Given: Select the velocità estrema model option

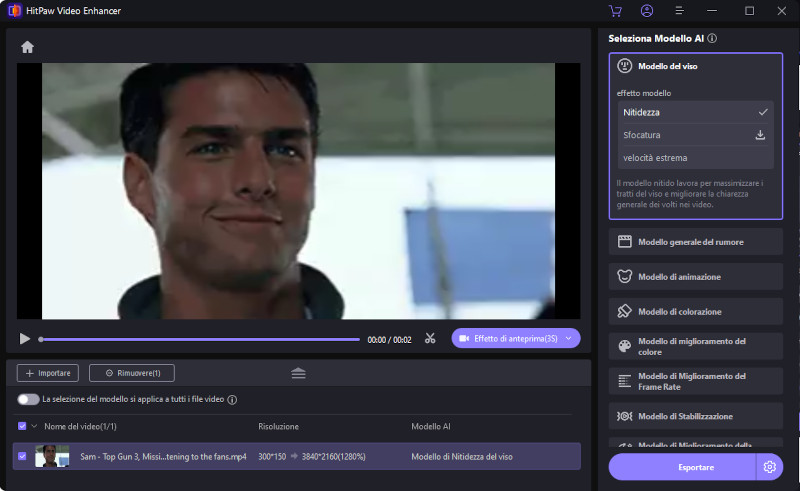Looking at the screenshot, I should pyautogui.click(x=655, y=157).
